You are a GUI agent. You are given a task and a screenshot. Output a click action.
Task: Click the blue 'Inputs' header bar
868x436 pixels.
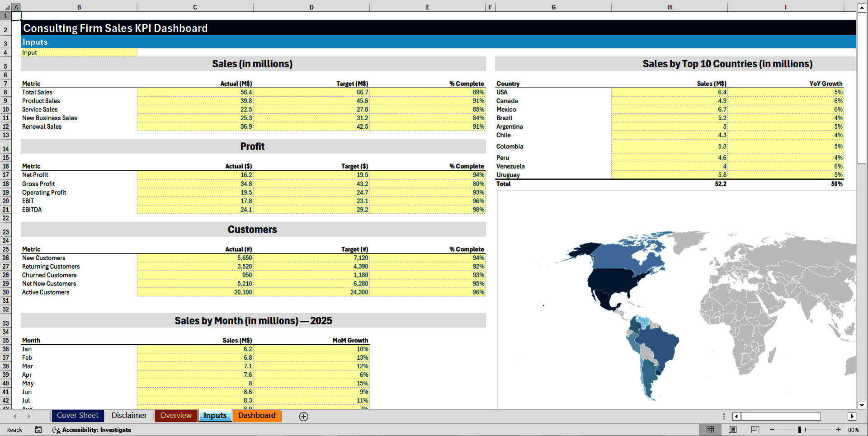pos(438,42)
